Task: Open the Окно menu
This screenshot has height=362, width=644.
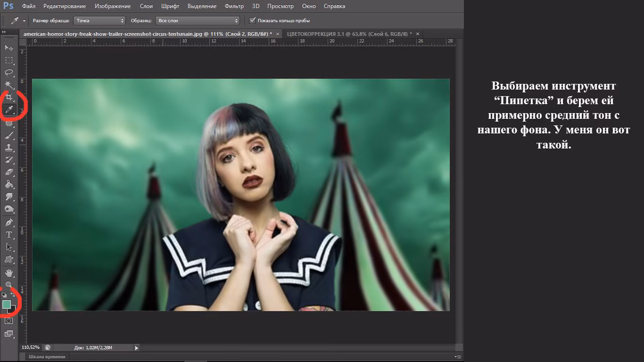Action: [x=309, y=6]
